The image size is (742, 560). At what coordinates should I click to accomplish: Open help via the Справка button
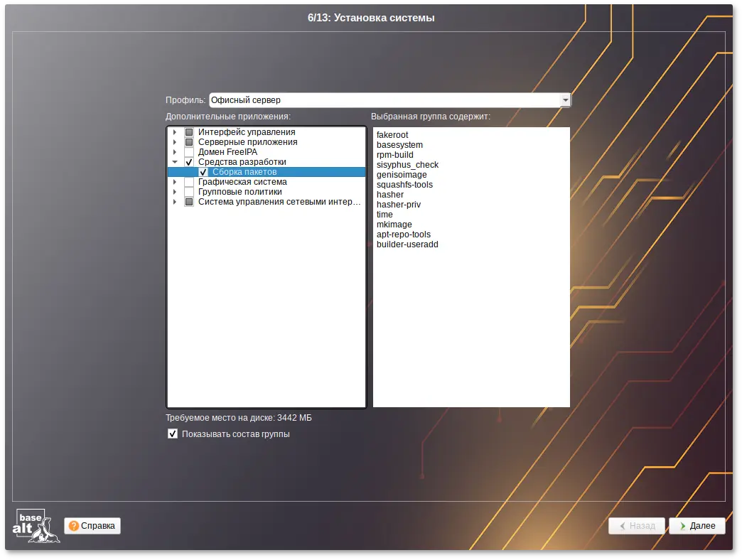tap(92, 526)
